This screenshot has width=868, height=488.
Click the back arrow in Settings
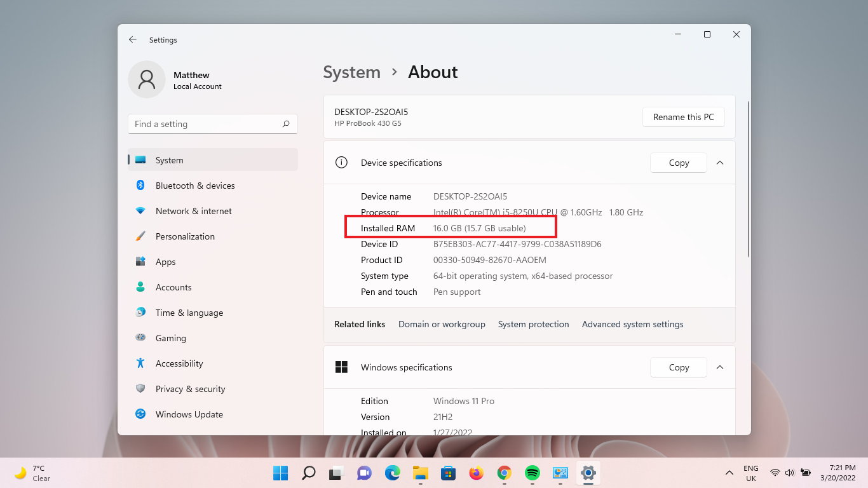(132, 39)
